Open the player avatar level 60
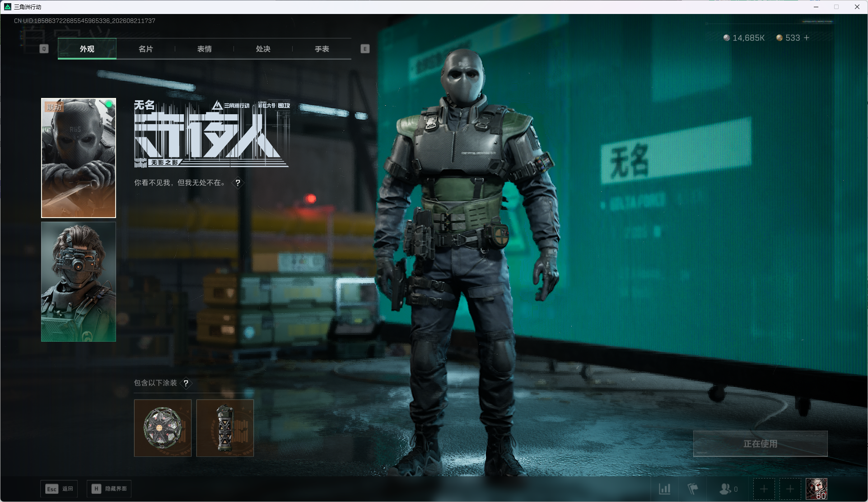The width and height of the screenshot is (868, 502). point(817,489)
